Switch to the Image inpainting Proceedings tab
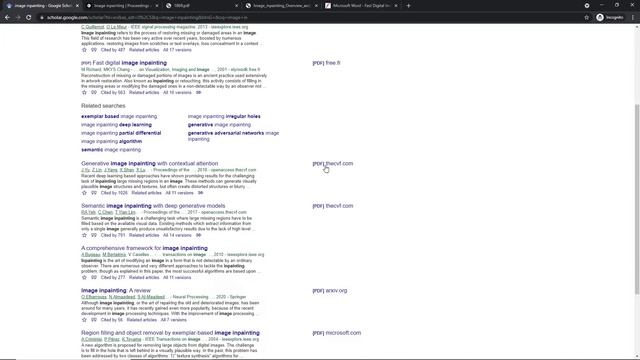The height and width of the screenshot is (360, 640). (x=121, y=6)
